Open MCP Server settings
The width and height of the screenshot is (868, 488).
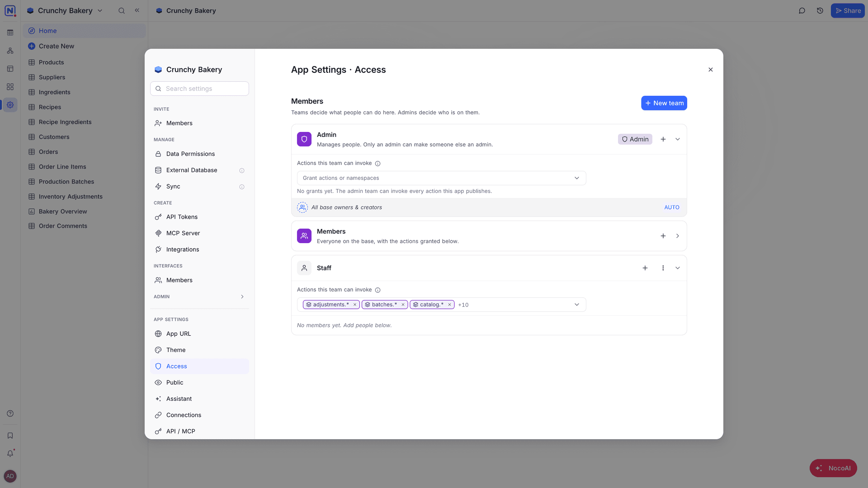point(199,233)
